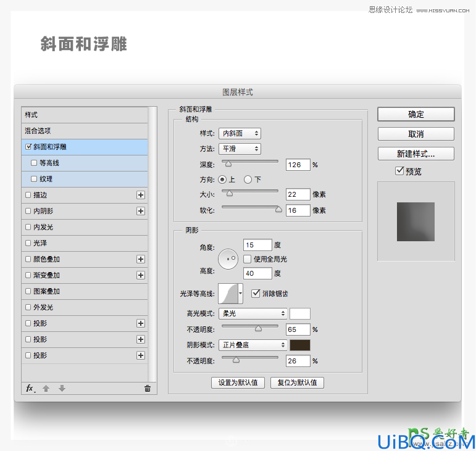Image resolution: width=476 pixels, height=451 pixels.
Task: Open the fx add-effect menu icon
Action: pos(30,389)
